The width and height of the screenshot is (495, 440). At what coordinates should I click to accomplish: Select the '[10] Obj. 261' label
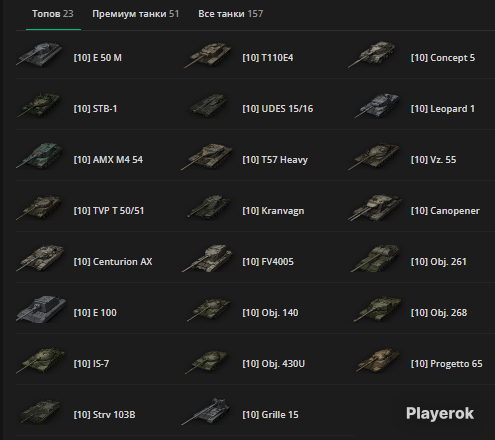coord(439,262)
